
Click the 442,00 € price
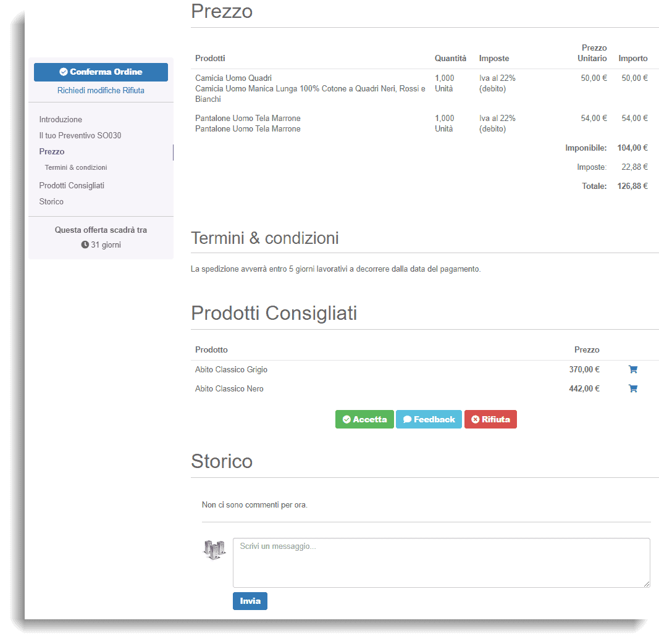[x=584, y=388]
